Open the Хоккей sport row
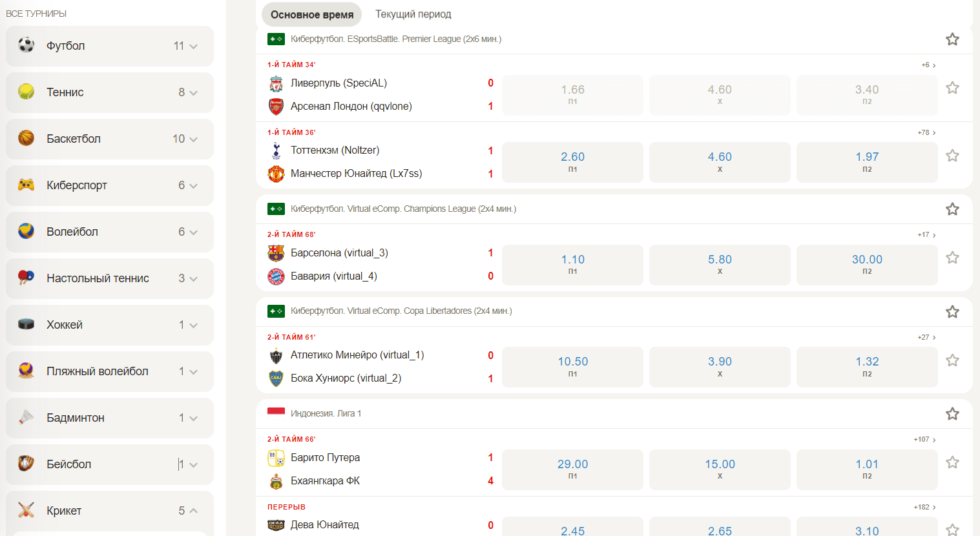Image resolution: width=980 pixels, height=536 pixels. tap(110, 325)
